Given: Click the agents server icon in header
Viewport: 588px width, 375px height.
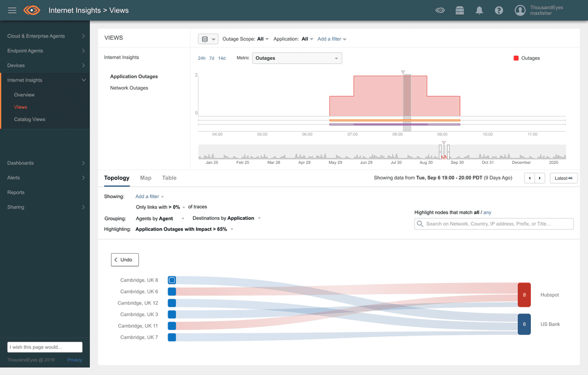Looking at the screenshot, I should click(460, 10).
